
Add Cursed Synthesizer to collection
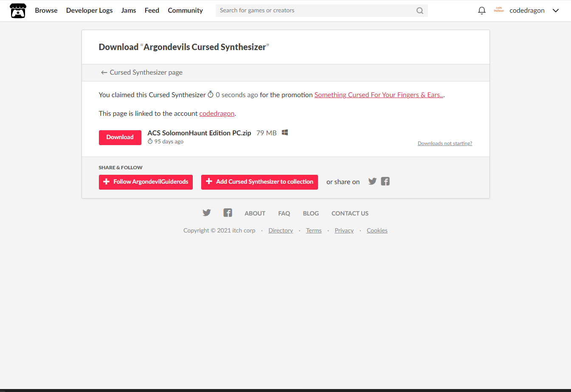point(259,182)
